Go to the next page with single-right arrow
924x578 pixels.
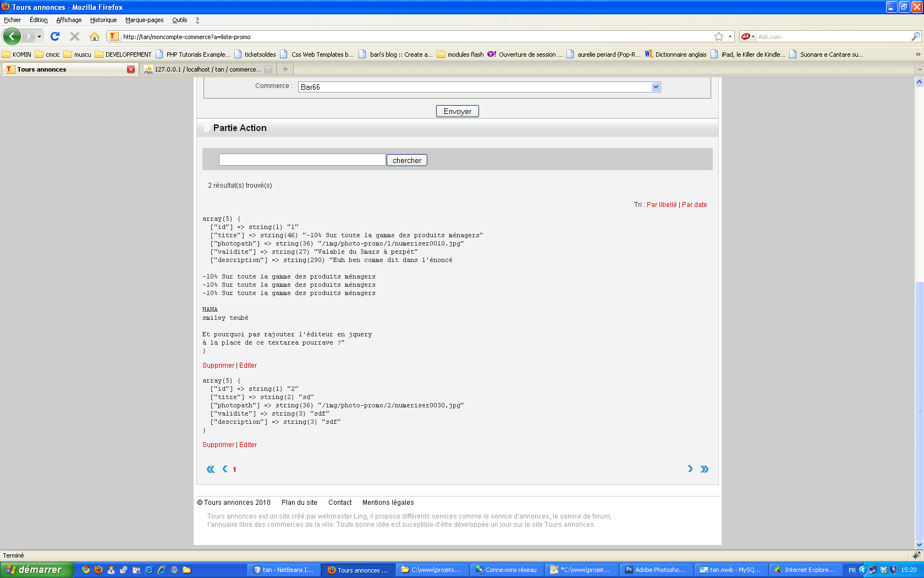690,469
